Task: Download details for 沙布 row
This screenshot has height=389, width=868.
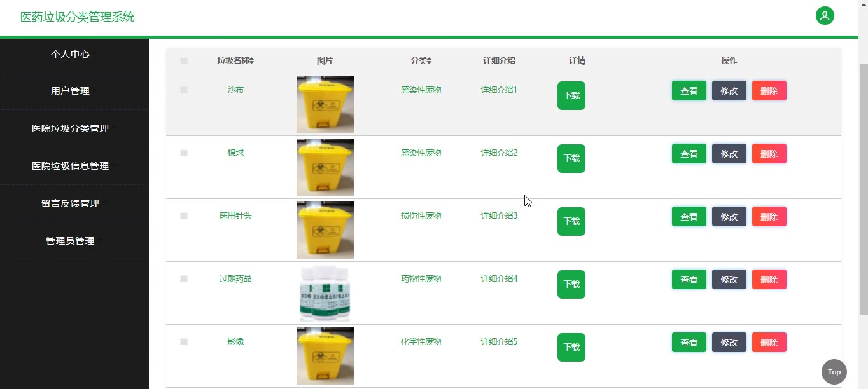Action: pyautogui.click(x=571, y=95)
